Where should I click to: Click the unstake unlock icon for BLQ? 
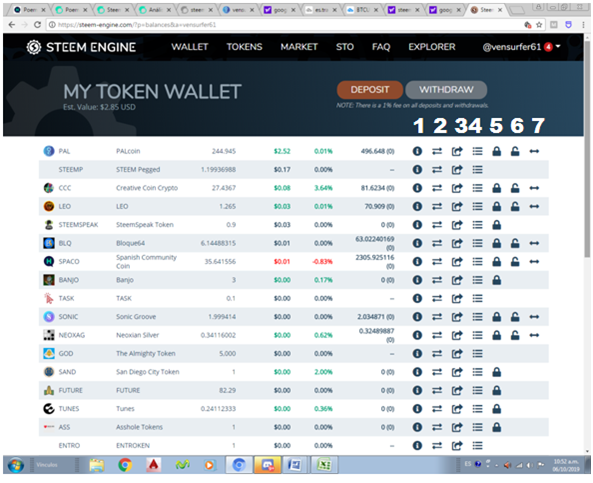[x=515, y=243]
